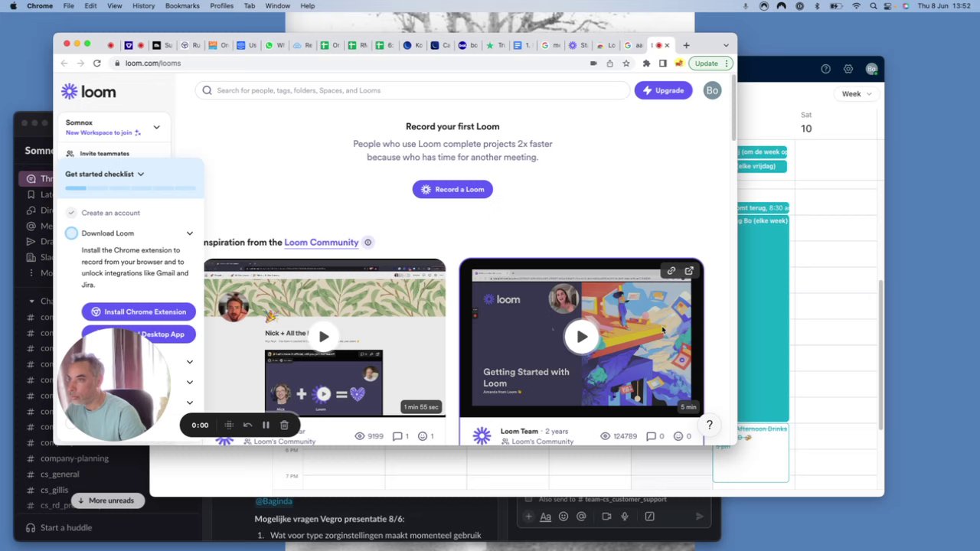Insert a mention with Slack's @ icon
Viewport: 980px width, 551px height.
pyautogui.click(x=581, y=517)
